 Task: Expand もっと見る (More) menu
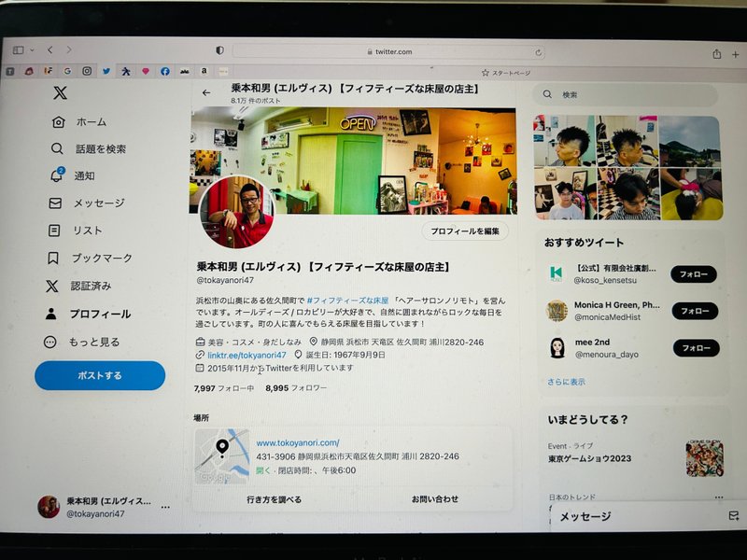(x=81, y=342)
